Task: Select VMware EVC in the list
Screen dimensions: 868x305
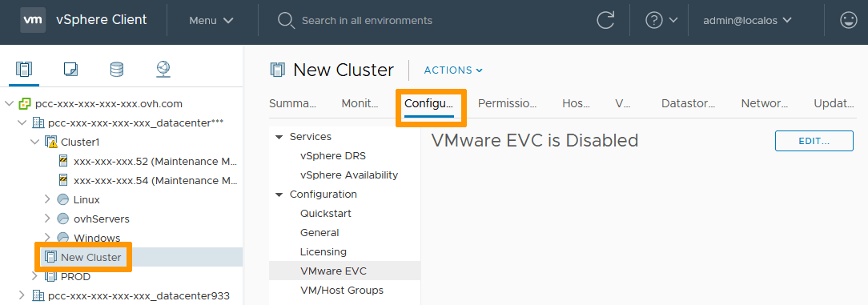Action: coord(345,271)
